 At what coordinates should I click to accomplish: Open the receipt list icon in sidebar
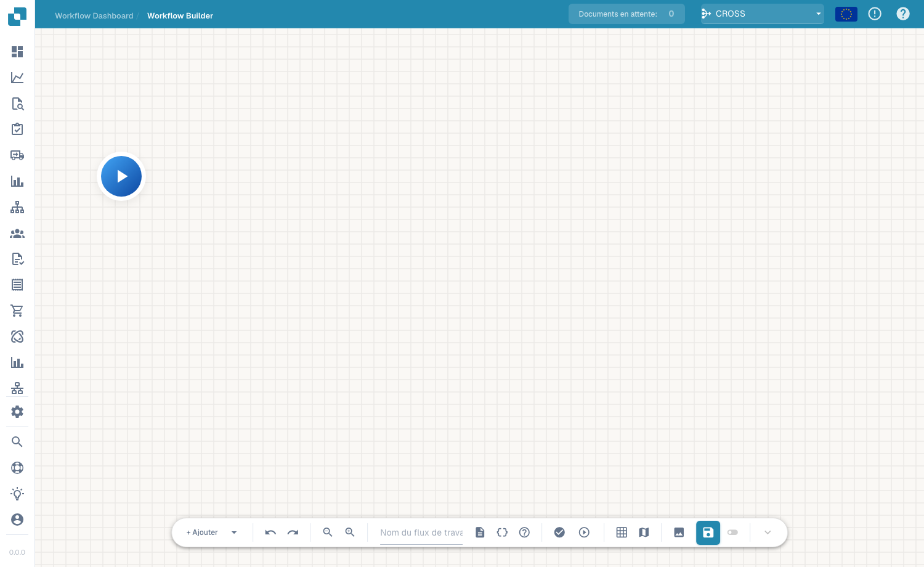click(17, 285)
